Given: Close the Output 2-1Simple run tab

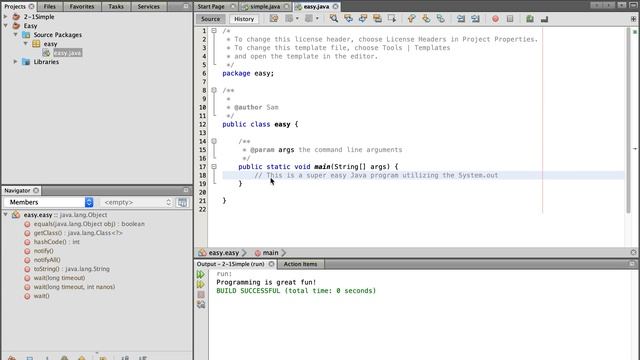Looking at the screenshot, I should pyautogui.click(x=271, y=264).
